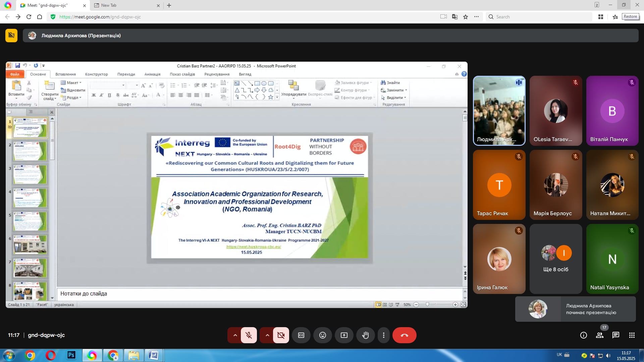Open Виділити select dropdown

point(393,98)
